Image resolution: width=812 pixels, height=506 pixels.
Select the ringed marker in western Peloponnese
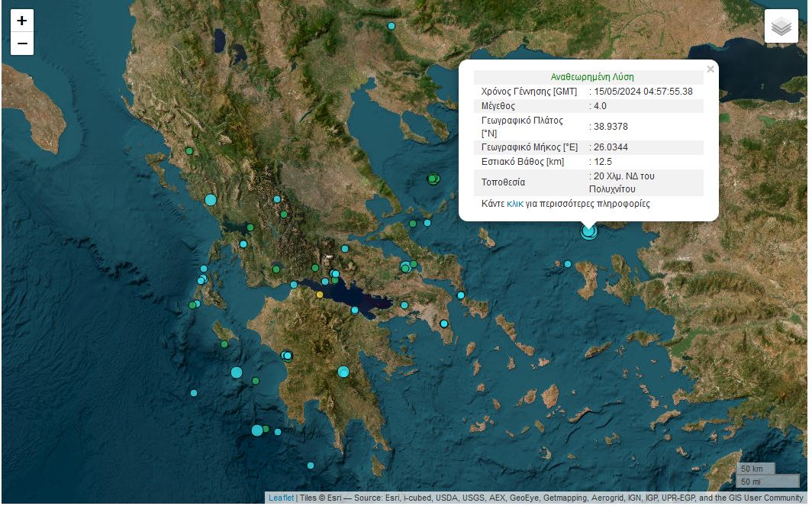point(287,355)
